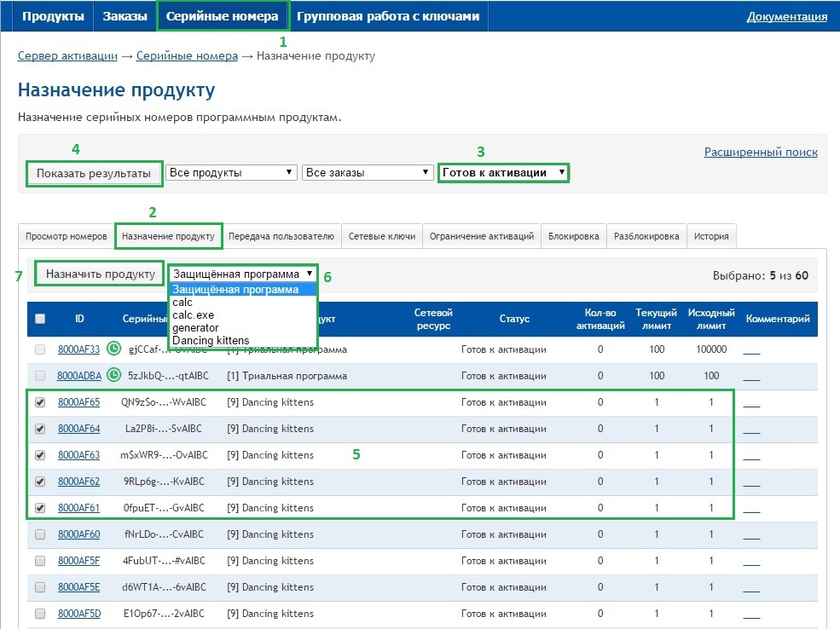Image resolution: width=840 pixels, height=629 pixels.
Task: Toggle the select-all checkbox in table header
Action: pyautogui.click(x=40, y=319)
